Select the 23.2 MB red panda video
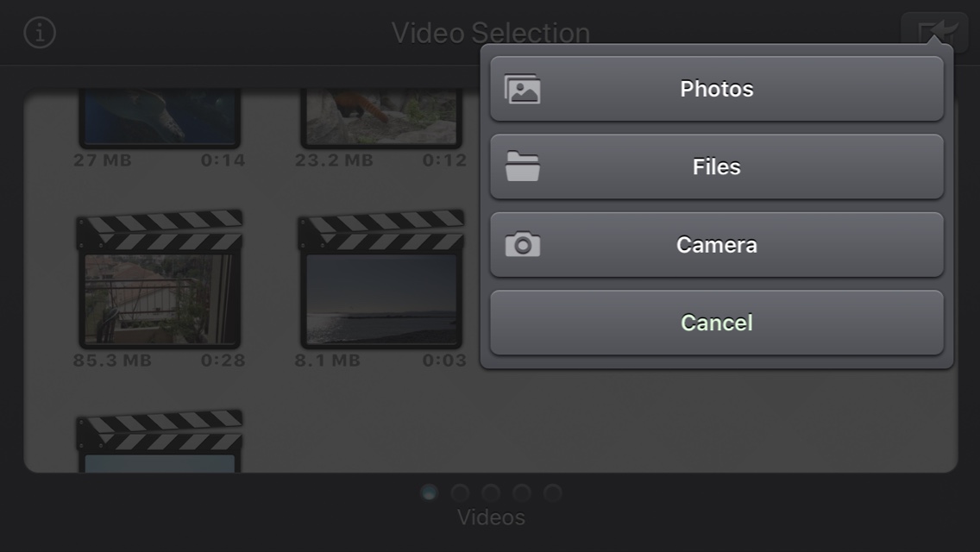Screen dimensions: 980x552 tap(381, 117)
